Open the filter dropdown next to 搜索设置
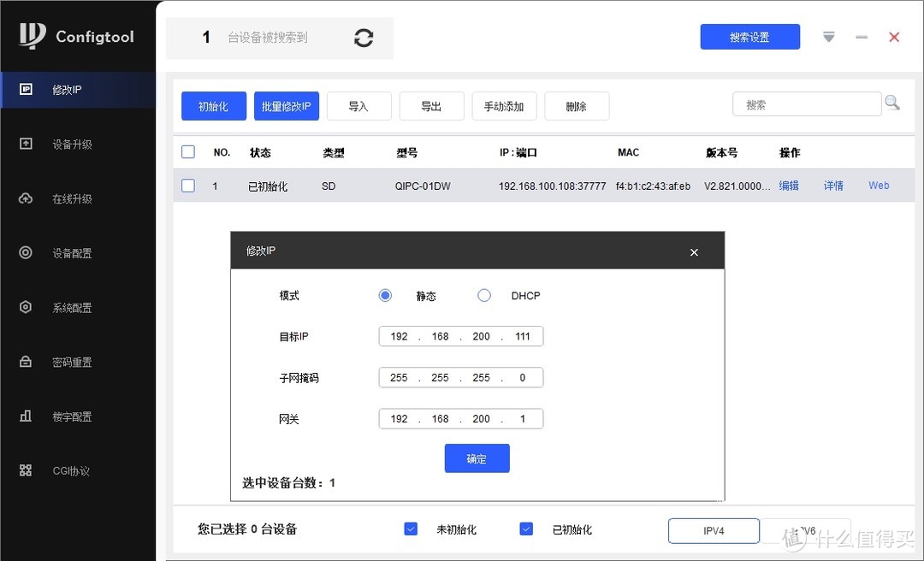 tap(828, 37)
